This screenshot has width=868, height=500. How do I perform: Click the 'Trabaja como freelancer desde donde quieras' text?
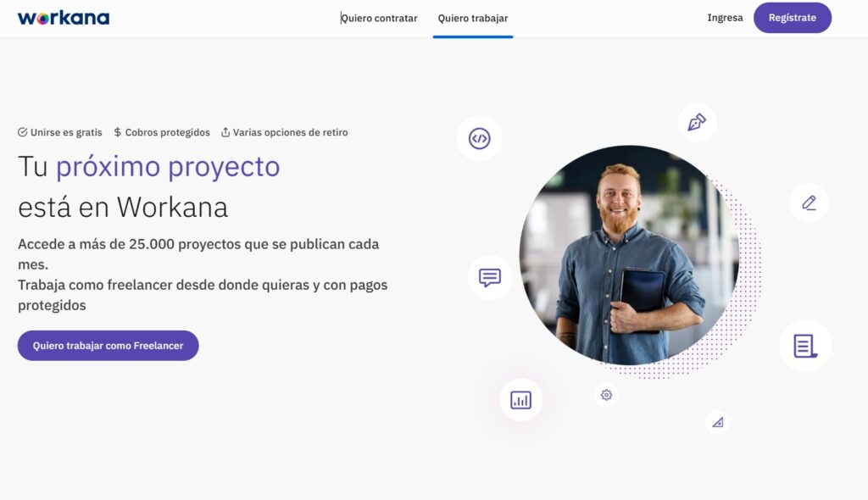pos(164,285)
